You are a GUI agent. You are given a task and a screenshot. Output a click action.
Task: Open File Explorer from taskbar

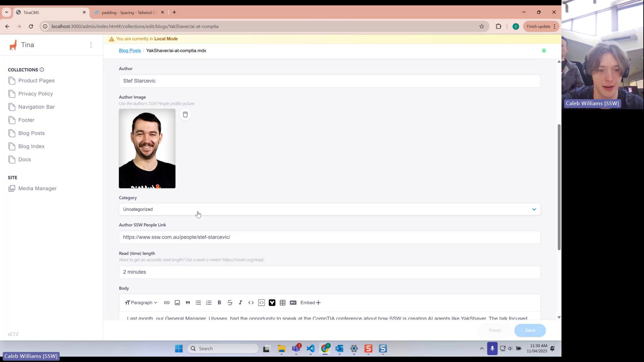[x=281, y=349]
